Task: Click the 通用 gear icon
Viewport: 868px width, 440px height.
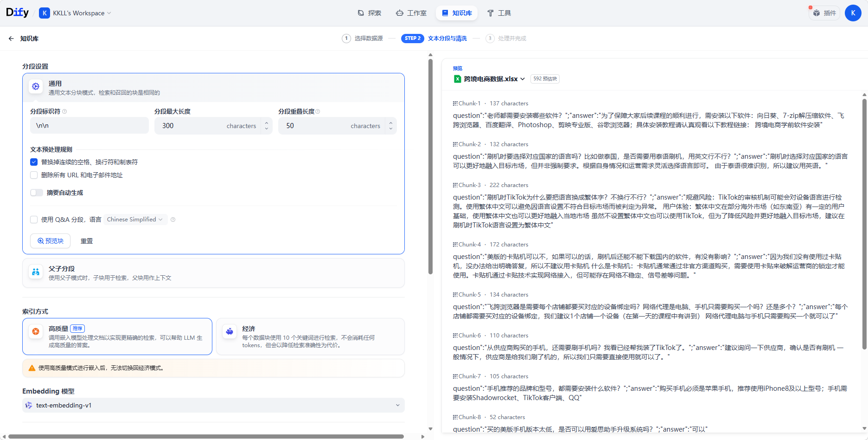Action: [x=36, y=86]
